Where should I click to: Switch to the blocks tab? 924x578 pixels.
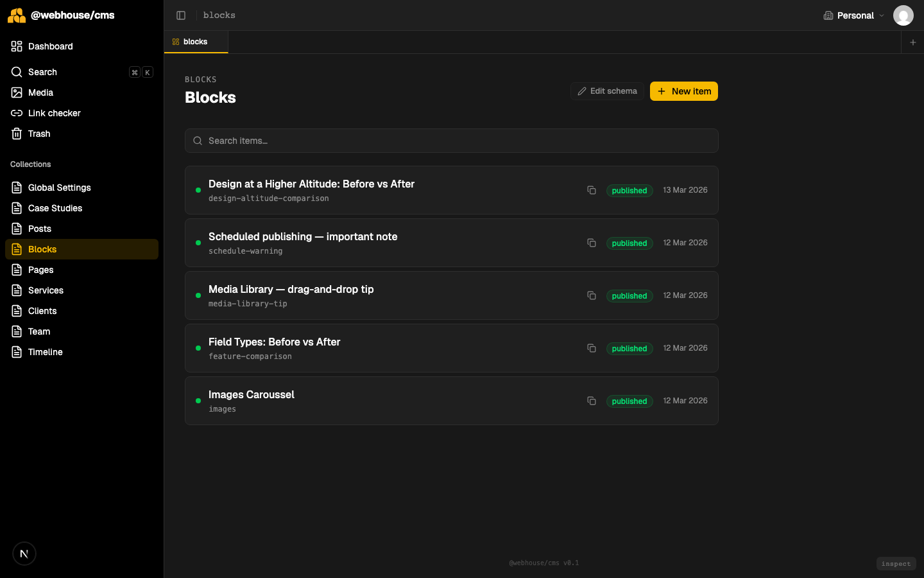click(196, 40)
